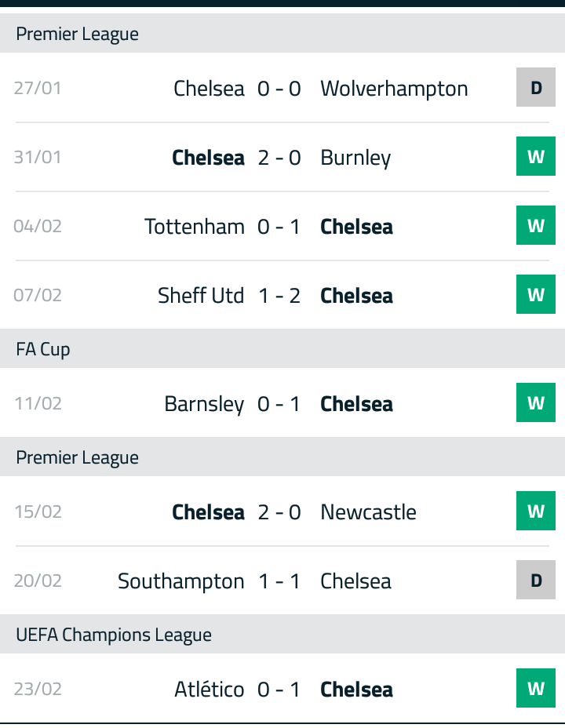Select the UEFA Champions League section header
This screenshot has width=565, height=728.
(x=282, y=634)
